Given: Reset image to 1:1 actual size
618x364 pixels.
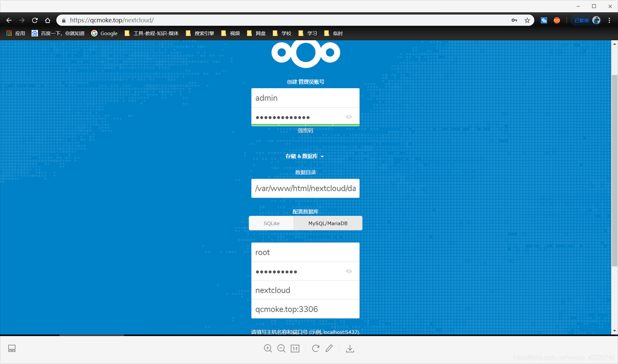Looking at the screenshot, I should tap(295, 348).
